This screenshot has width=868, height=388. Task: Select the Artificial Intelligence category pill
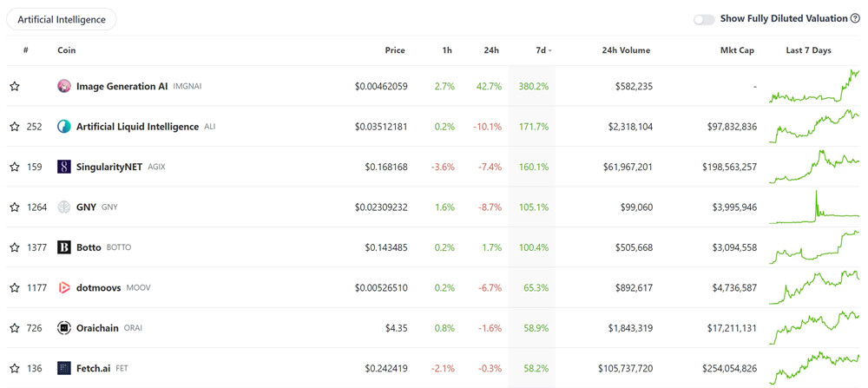tap(62, 19)
